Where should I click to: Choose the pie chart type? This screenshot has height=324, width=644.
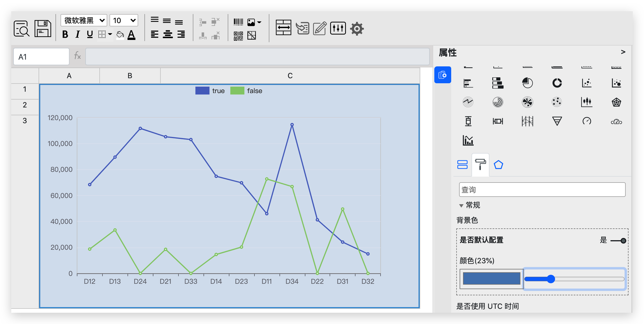527,83
